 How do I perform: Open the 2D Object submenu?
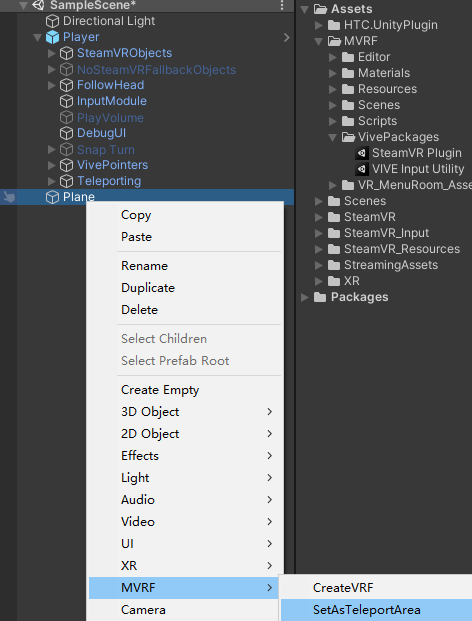(186, 434)
